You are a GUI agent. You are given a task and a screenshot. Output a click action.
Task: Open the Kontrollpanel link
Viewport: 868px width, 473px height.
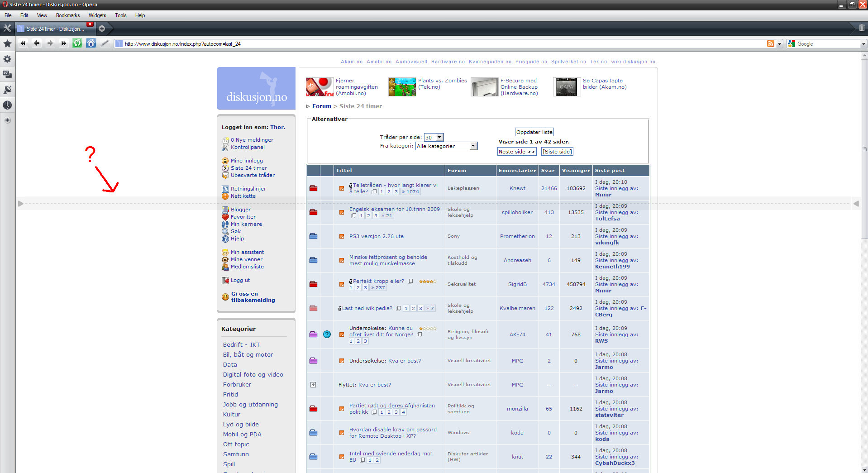[x=248, y=147]
